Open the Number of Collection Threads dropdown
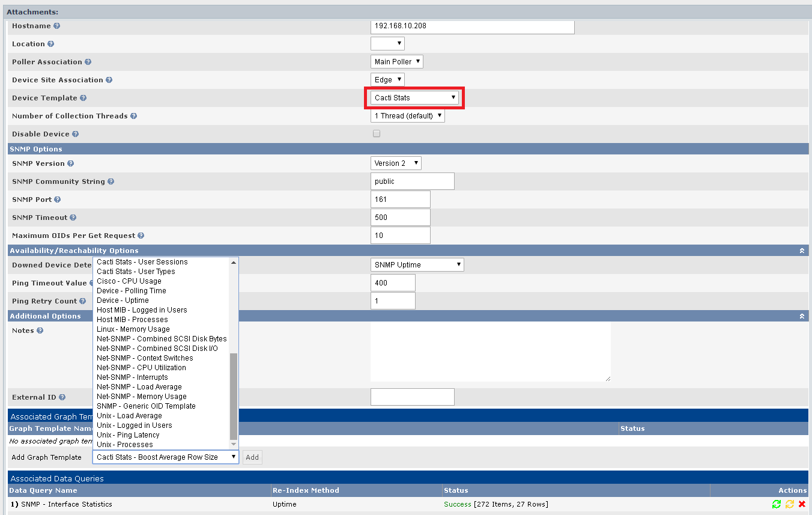 click(x=408, y=115)
